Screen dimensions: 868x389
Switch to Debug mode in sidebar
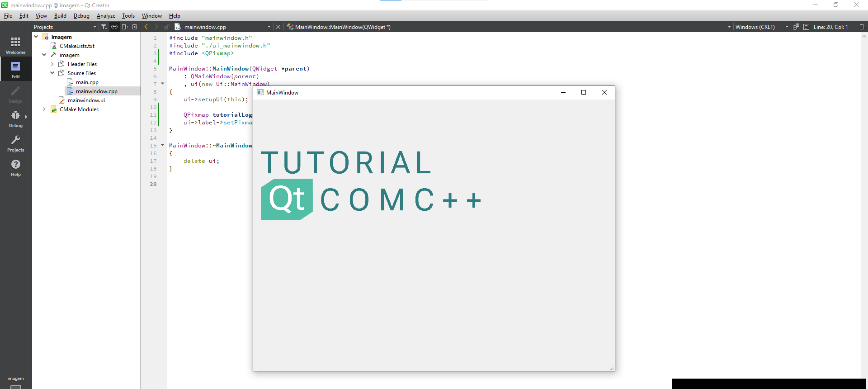(x=15, y=119)
